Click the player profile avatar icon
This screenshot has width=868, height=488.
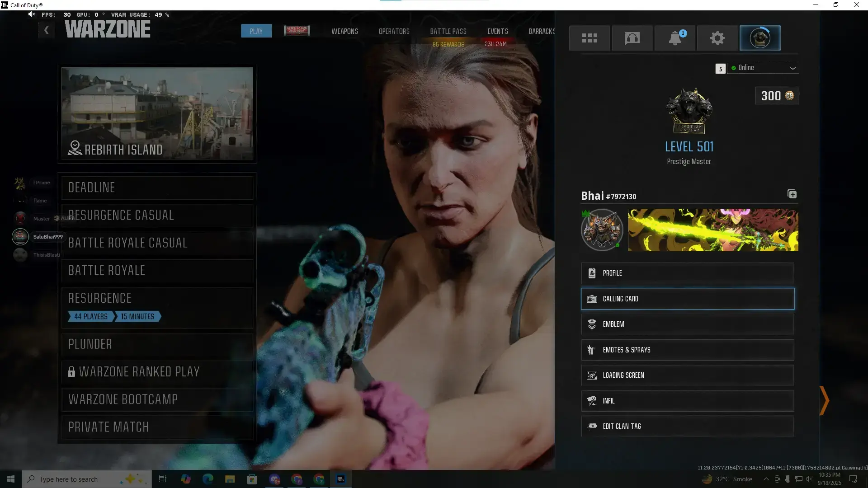click(x=759, y=38)
